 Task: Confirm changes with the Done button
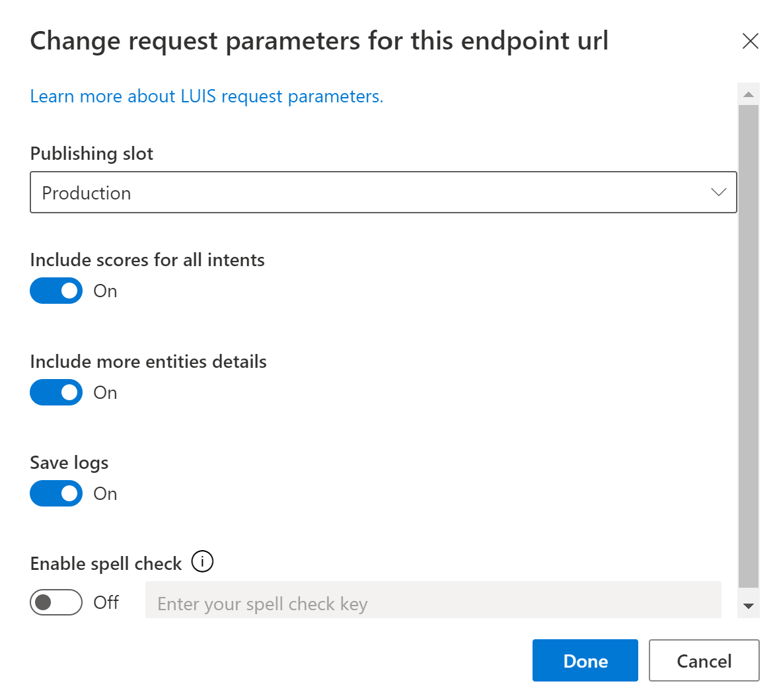585,660
